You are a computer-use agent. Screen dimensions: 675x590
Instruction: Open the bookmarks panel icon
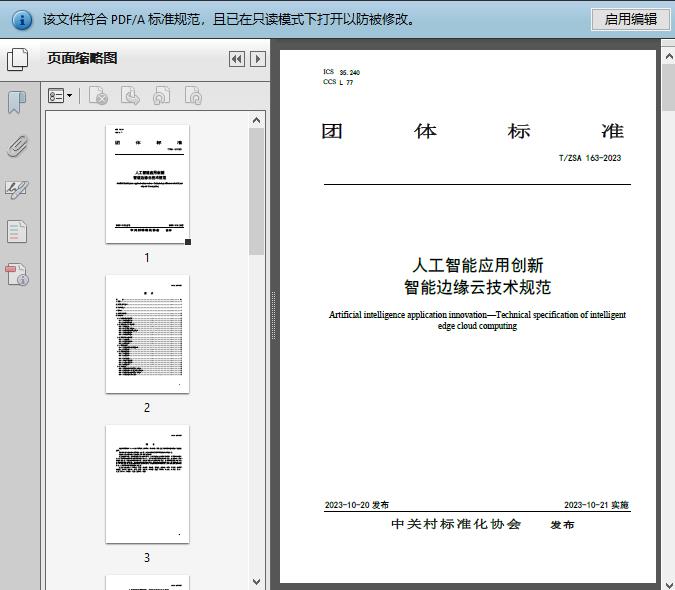pos(17,102)
